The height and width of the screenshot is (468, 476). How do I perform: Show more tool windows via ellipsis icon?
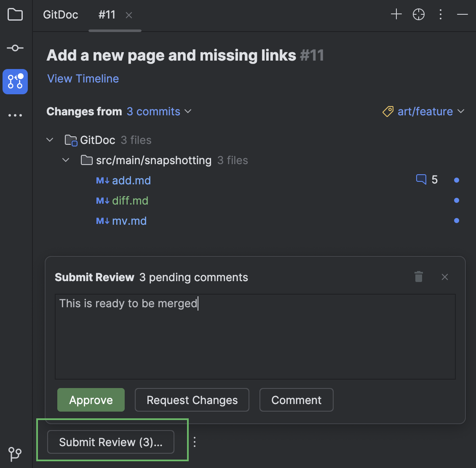click(x=15, y=114)
